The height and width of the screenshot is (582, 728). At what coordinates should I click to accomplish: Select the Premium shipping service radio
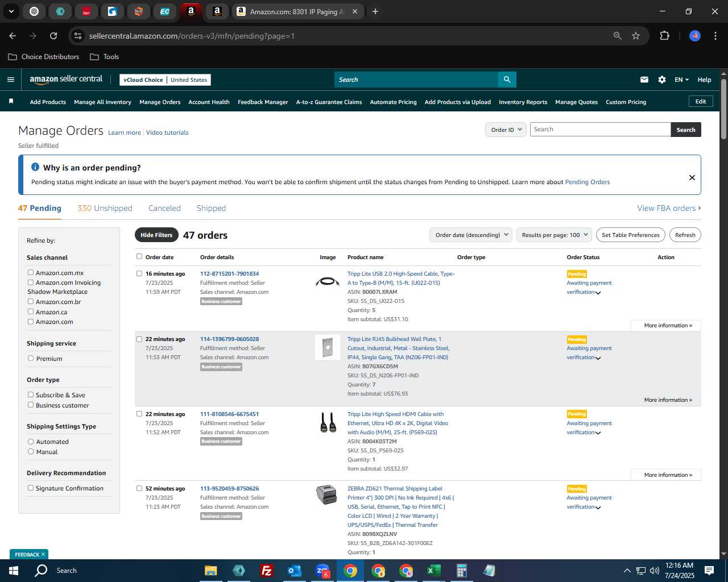click(31, 359)
